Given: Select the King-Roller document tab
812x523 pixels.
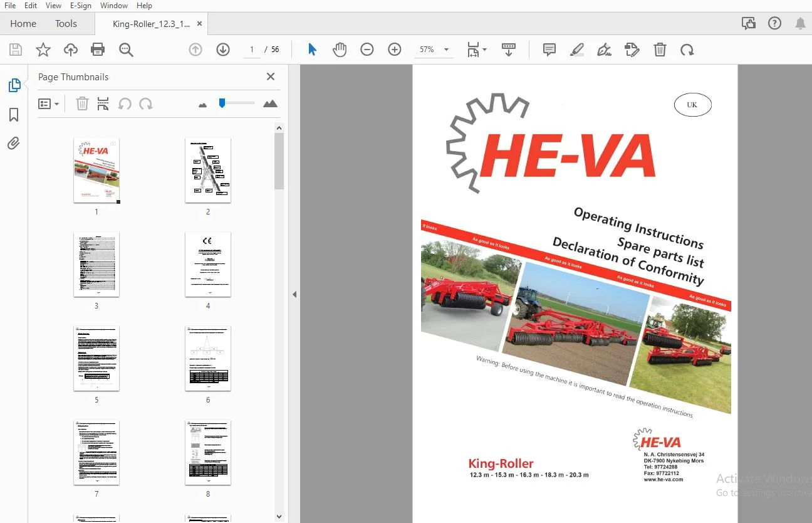Looking at the screenshot, I should pyautogui.click(x=151, y=24).
